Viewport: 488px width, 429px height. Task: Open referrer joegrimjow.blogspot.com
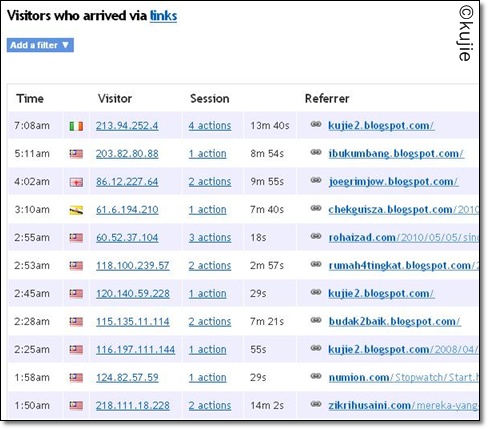coord(393,182)
